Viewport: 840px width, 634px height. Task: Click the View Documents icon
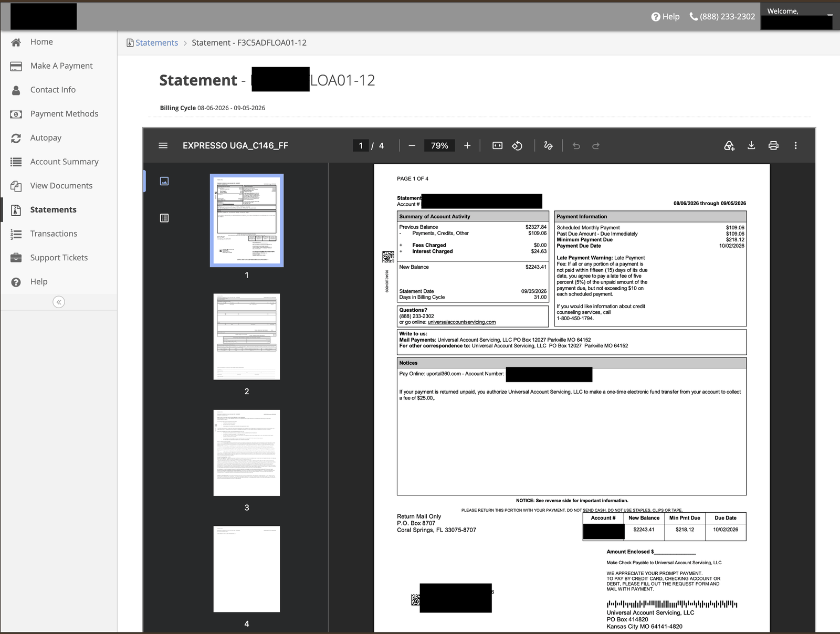coord(16,186)
